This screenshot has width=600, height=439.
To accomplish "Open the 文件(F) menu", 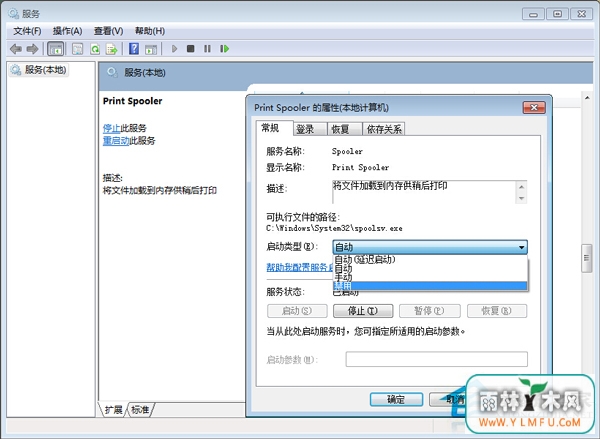I will click(x=27, y=31).
